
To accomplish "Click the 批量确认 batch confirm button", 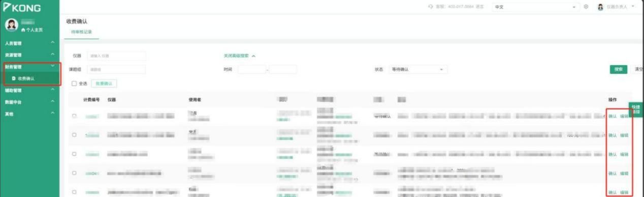I will click(104, 83).
